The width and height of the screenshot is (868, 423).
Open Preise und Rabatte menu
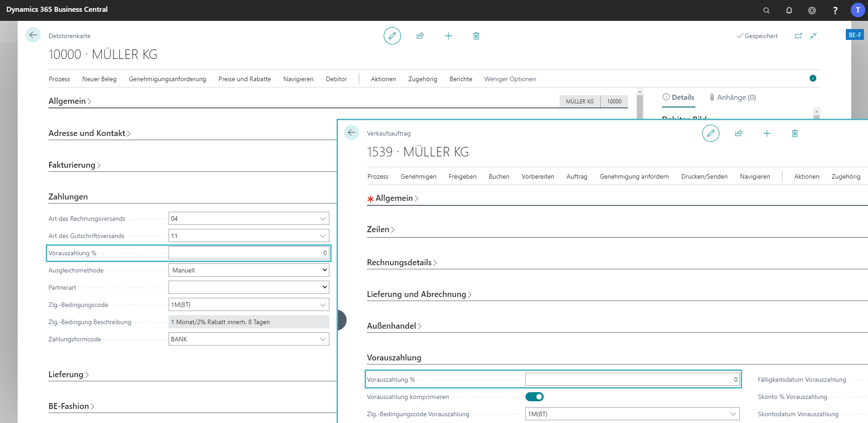click(245, 79)
